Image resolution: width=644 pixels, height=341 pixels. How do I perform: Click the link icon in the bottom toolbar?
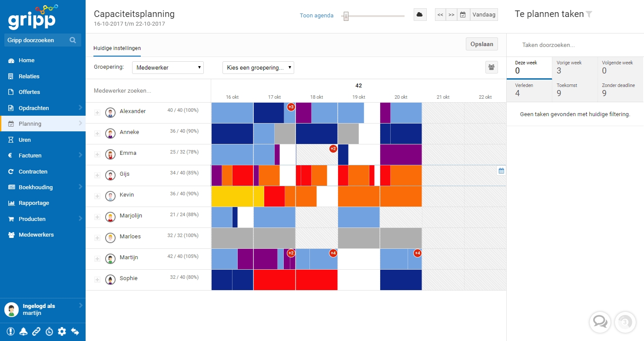(36, 331)
